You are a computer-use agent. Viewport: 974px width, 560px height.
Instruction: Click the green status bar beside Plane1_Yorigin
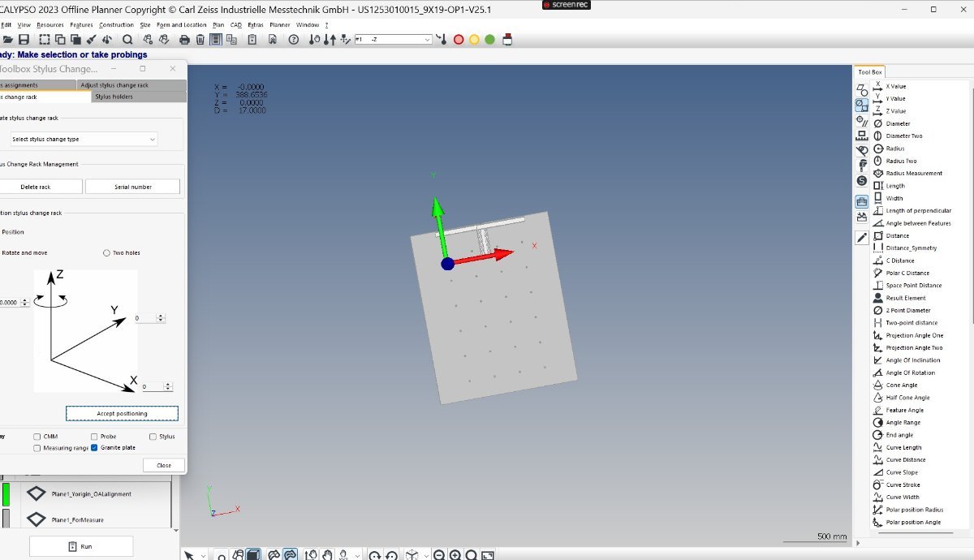6,493
